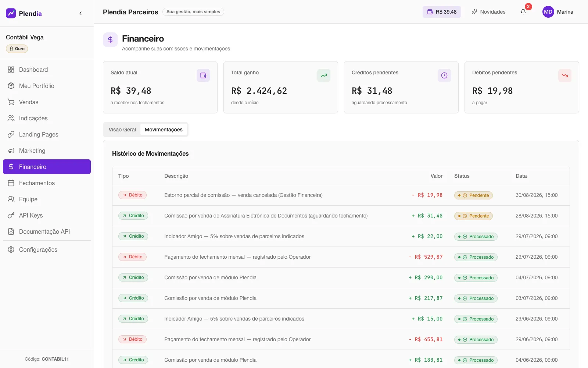The width and height of the screenshot is (588, 368).
Task: Click the Marketing megaphone icon
Action: (11, 151)
